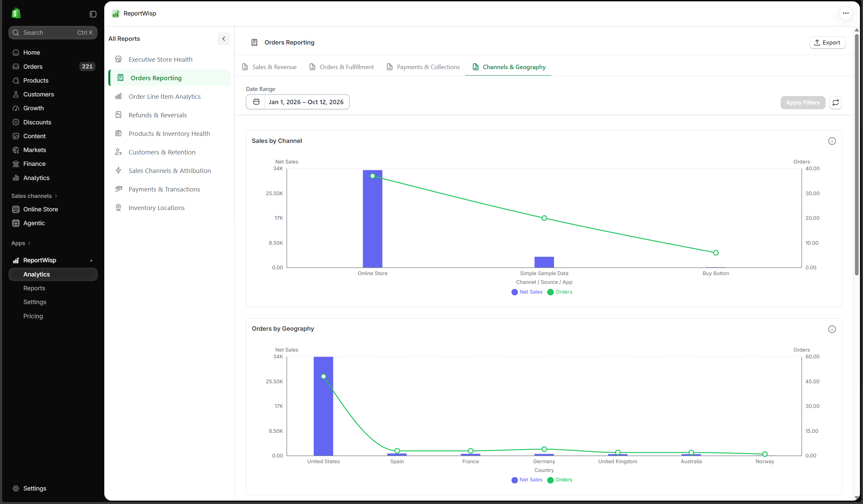This screenshot has height=504, width=863.
Task: Select the Channels & Geography tab
Action: tap(508, 67)
